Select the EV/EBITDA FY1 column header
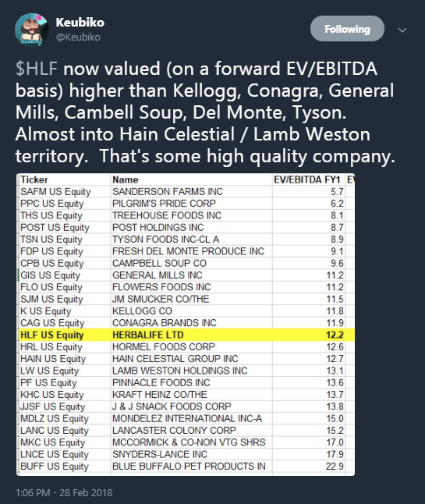Viewport: 425px width, 504px height. 306,179
